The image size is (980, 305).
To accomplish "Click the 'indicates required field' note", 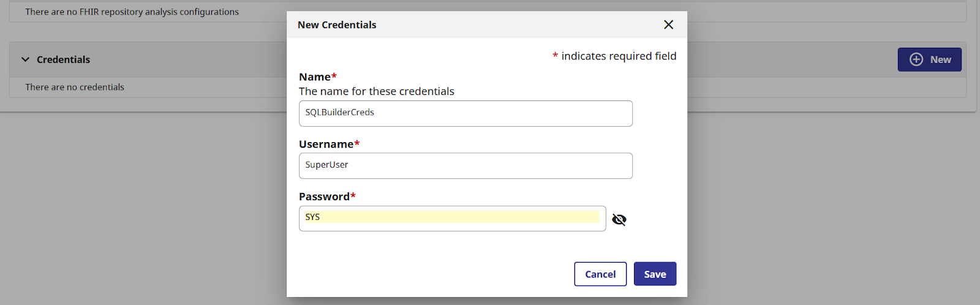I will tap(619, 56).
